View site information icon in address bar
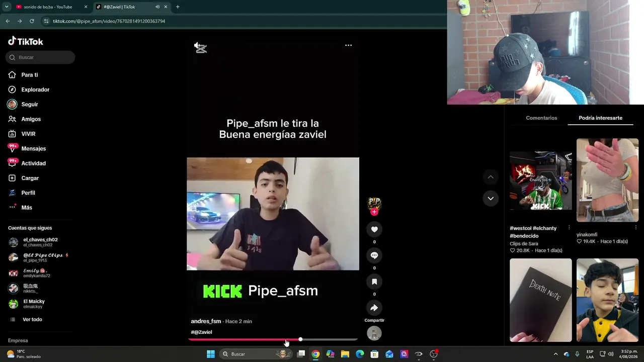 46,21
